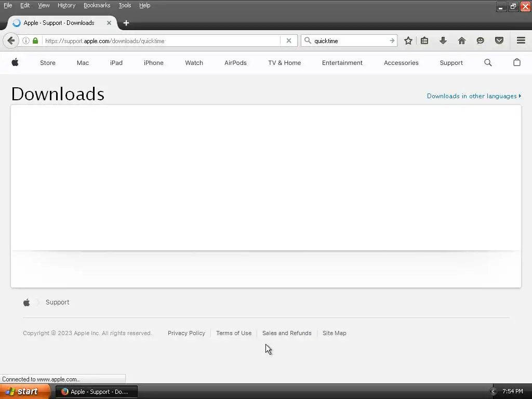The width and height of the screenshot is (532, 399).
Task: Open Mac navigation link
Action: 83,63
